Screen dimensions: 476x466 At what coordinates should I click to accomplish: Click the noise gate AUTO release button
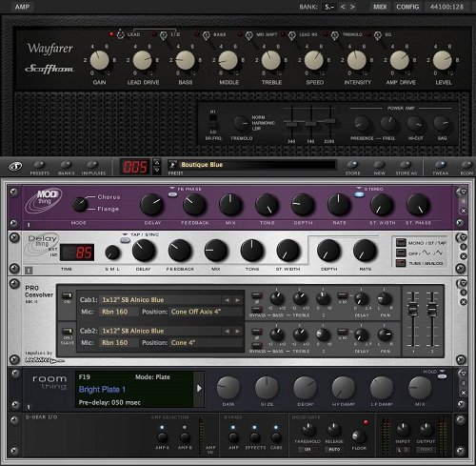(334, 450)
